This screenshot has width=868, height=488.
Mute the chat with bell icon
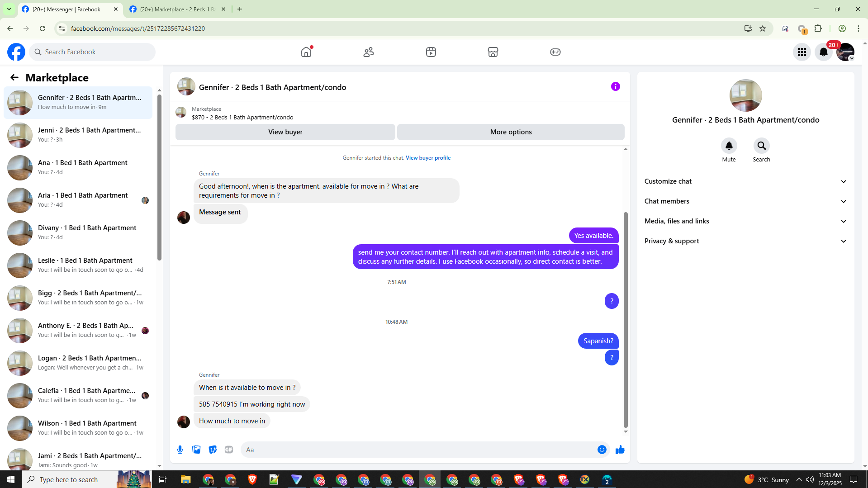729,146
